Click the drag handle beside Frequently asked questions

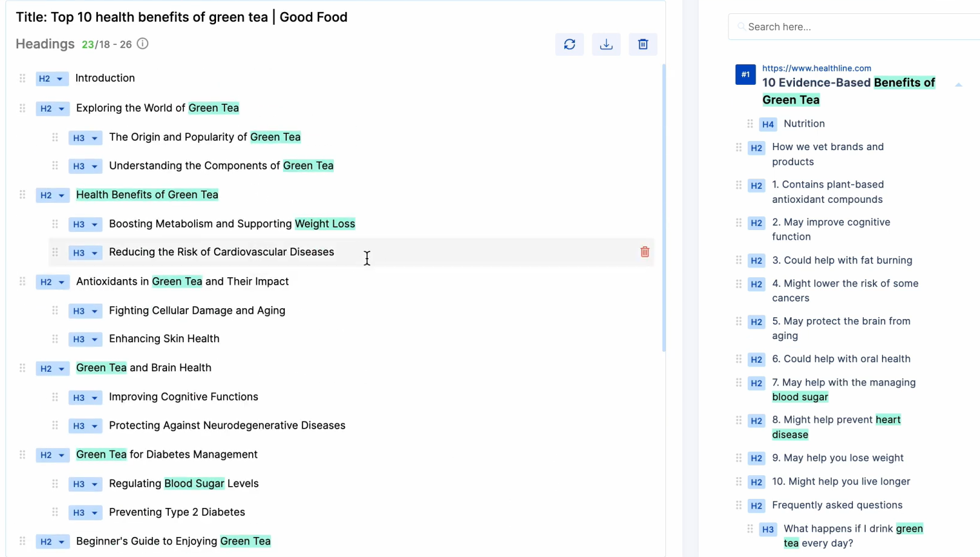pyautogui.click(x=739, y=506)
